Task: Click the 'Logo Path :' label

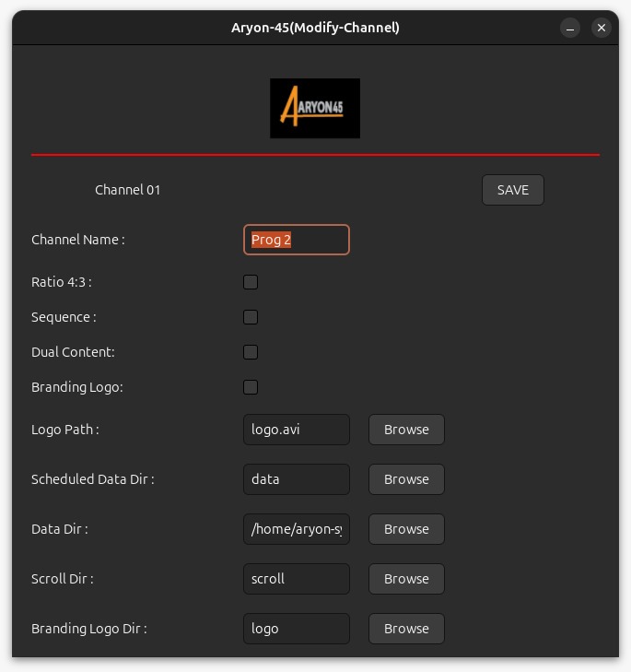Action: 65,430
